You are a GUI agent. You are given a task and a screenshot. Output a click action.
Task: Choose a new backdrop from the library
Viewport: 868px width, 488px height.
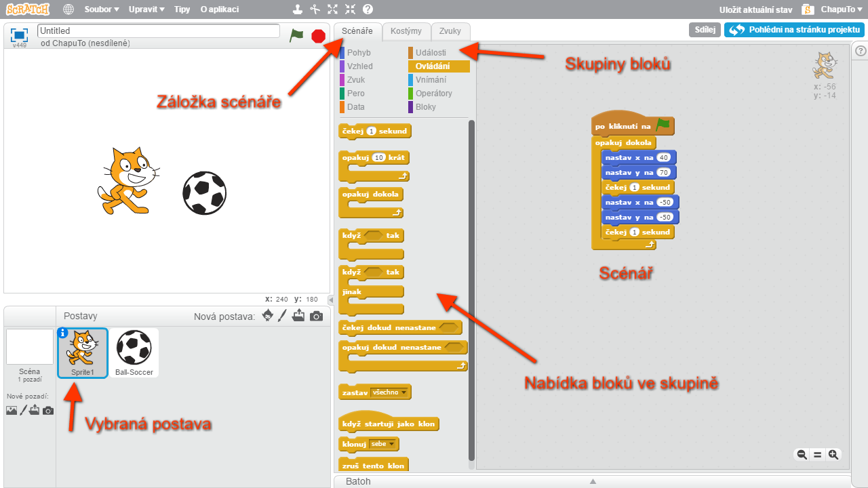12,410
